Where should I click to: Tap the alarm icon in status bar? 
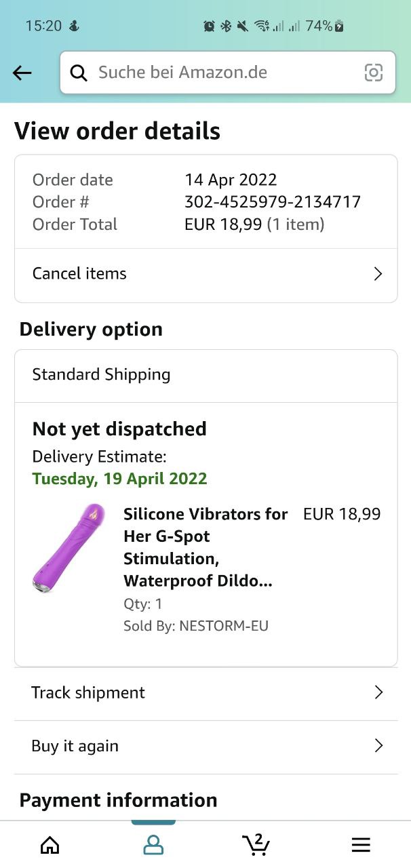[x=209, y=26]
